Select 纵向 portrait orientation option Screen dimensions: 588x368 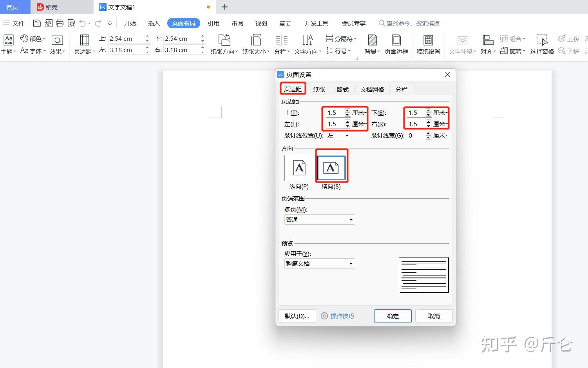[298, 167]
